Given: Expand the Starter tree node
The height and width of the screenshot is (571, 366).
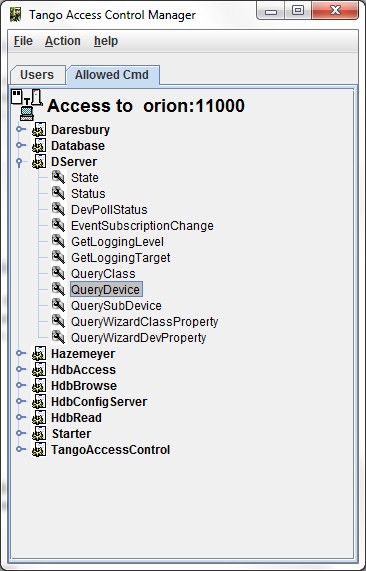Looking at the screenshot, I should pyautogui.click(x=21, y=433).
